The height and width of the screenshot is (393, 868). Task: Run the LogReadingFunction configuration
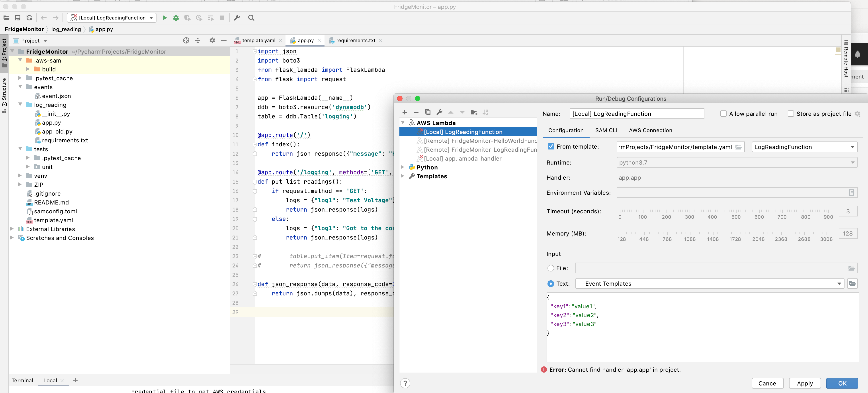164,18
